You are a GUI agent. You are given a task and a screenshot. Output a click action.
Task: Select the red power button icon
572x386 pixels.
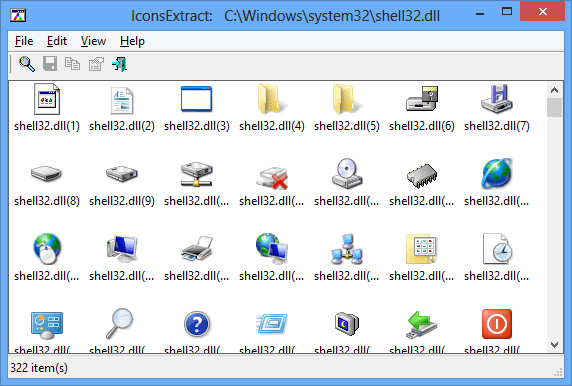point(496,324)
